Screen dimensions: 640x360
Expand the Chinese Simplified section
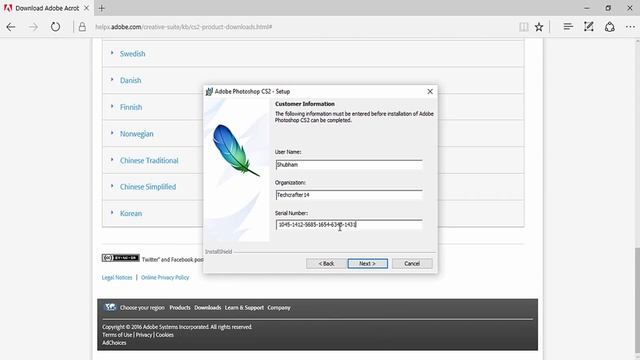148,187
